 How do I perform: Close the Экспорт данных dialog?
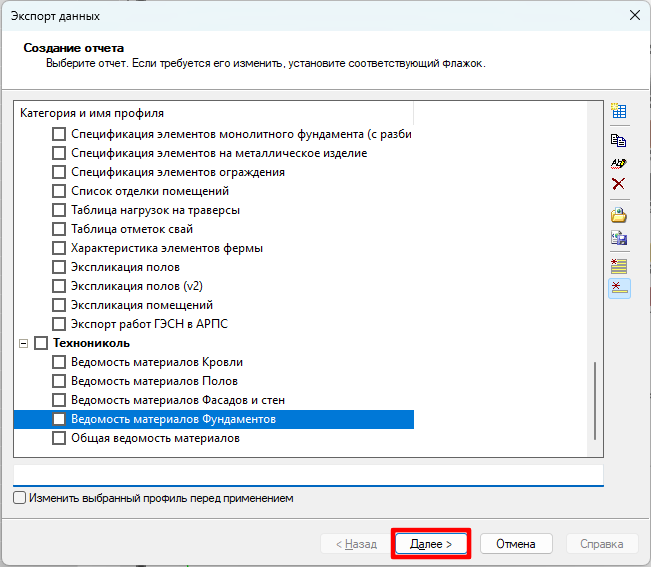(633, 16)
